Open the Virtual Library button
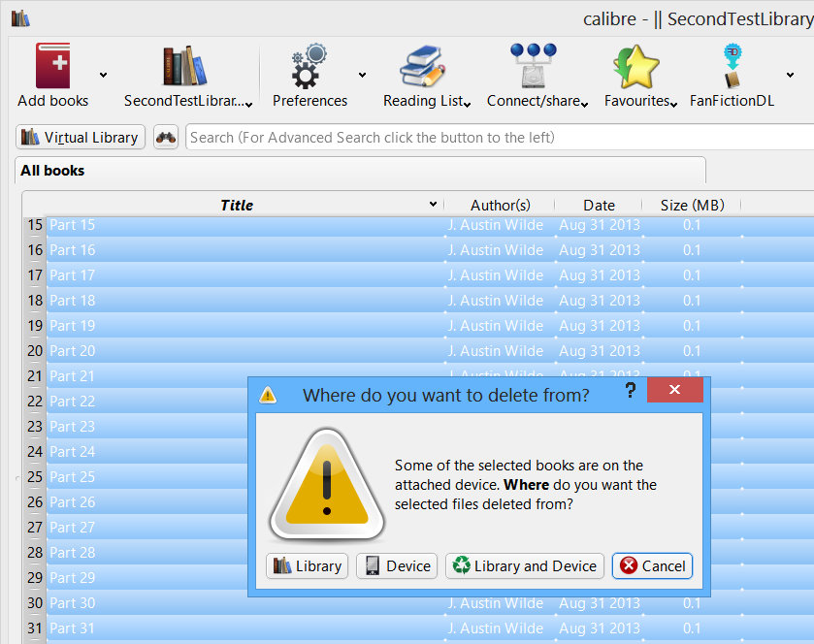Viewport: 814px width, 644px height. coord(81,137)
